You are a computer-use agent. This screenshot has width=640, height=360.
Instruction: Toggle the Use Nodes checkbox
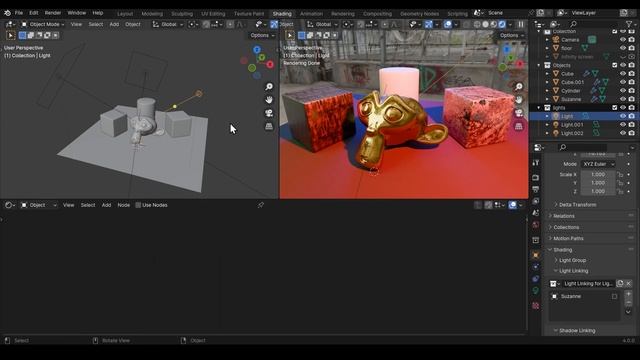(x=138, y=205)
